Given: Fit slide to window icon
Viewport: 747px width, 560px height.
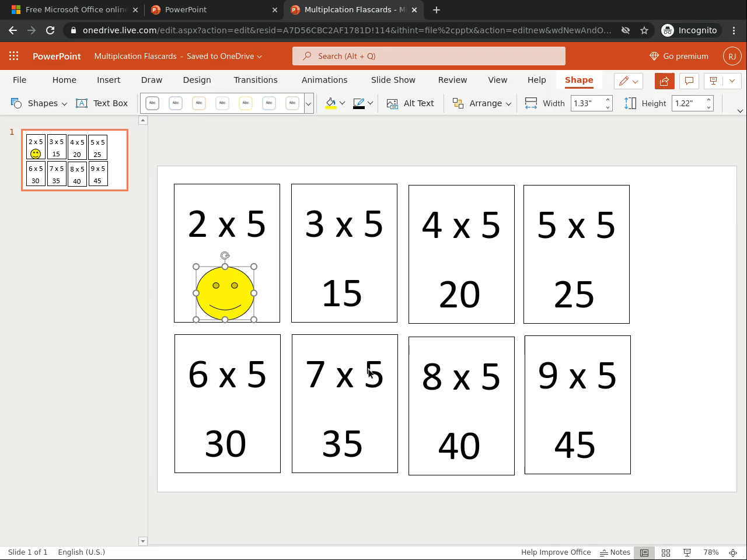Looking at the screenshot, I should (x=733, y=552).
